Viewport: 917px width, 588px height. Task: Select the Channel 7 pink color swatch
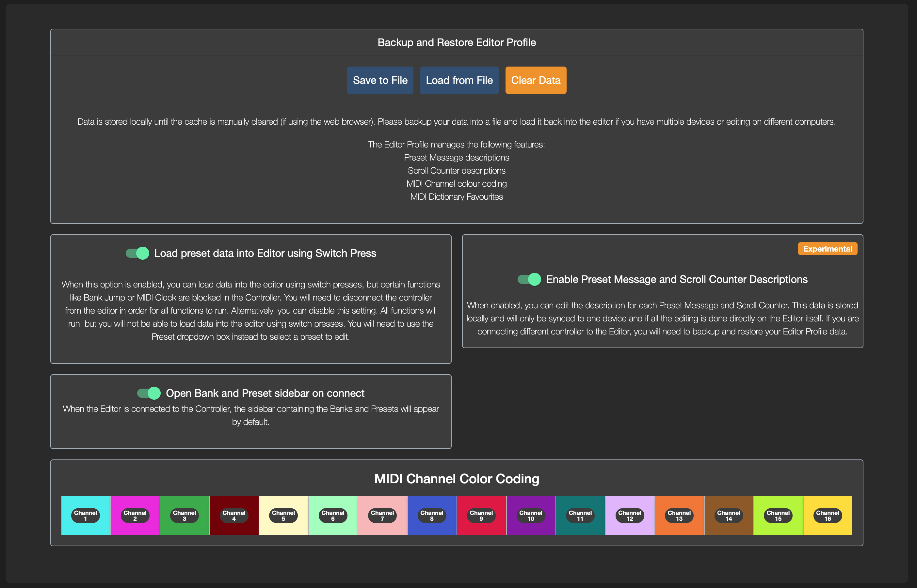[x=382, y=516]
